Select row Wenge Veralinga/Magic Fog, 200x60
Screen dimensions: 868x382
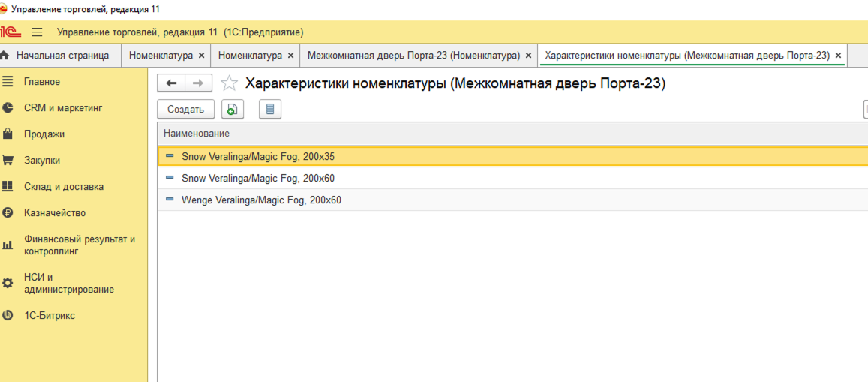261,200
